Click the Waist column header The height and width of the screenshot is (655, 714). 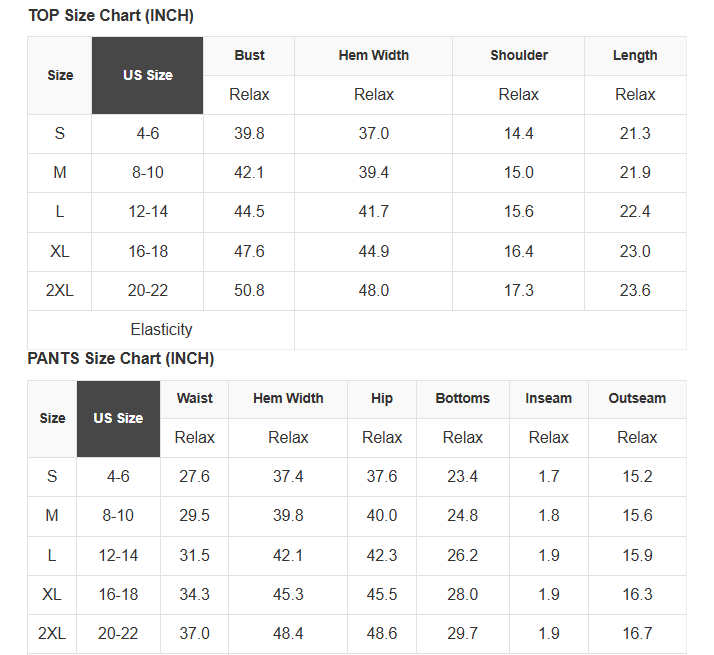tap(194, 398)
